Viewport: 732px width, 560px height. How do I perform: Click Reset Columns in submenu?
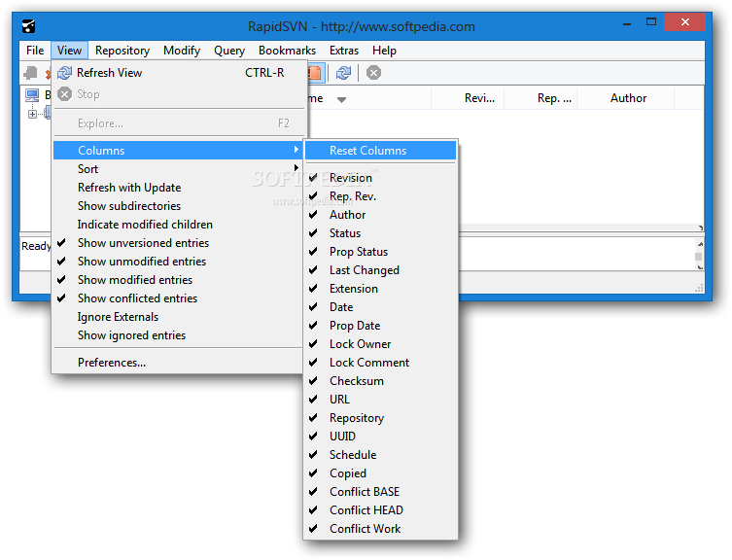(x=380, y=151)
